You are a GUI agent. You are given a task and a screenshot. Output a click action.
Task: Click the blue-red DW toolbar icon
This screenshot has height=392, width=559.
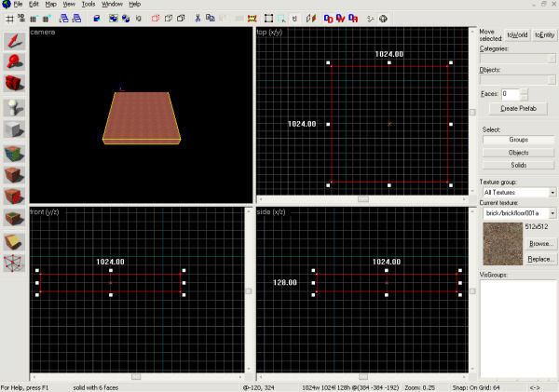(x=341, y=19)
